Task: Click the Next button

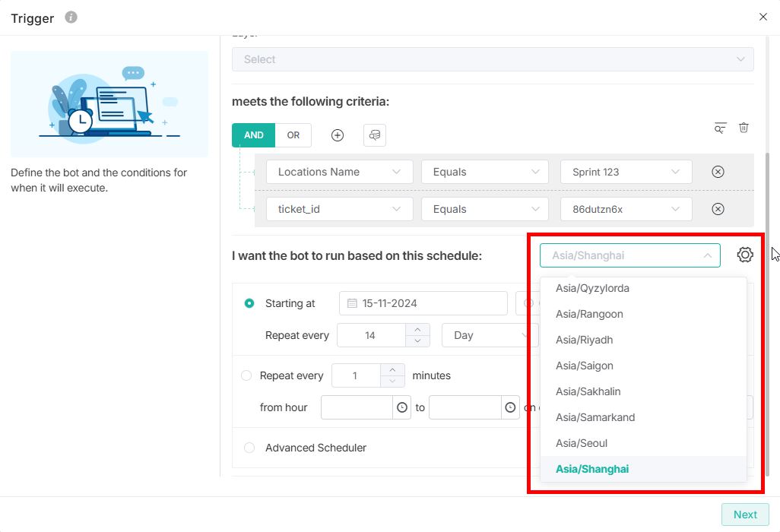Action: point(744,515)
